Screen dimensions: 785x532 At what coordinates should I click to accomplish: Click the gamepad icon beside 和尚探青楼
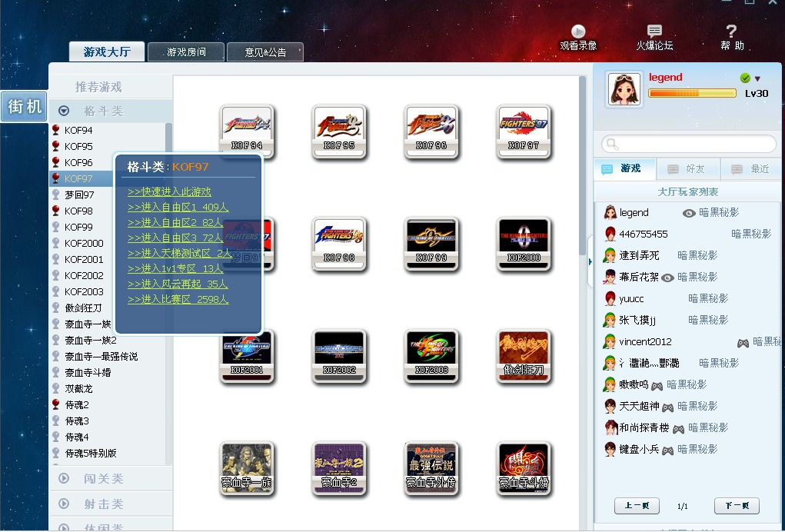pos(678,429)
